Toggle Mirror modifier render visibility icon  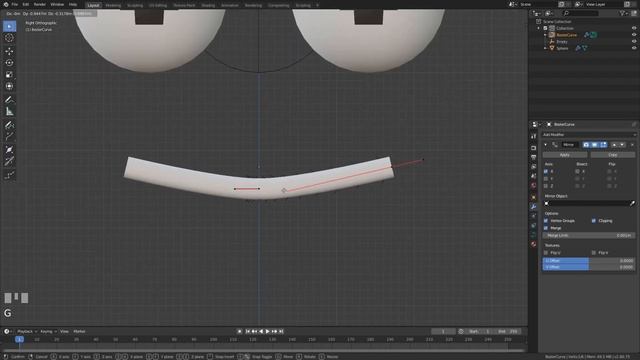pyautogui.click(x=586, y=144)
